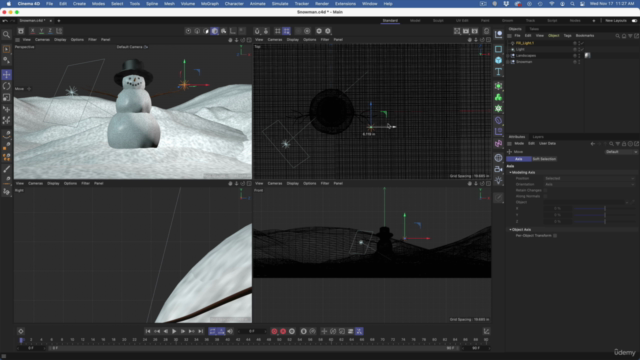Click the Brush paint tool in left palette
This screenshot has height=360, width=640.
pyautogui.click(x=7, y=169)
